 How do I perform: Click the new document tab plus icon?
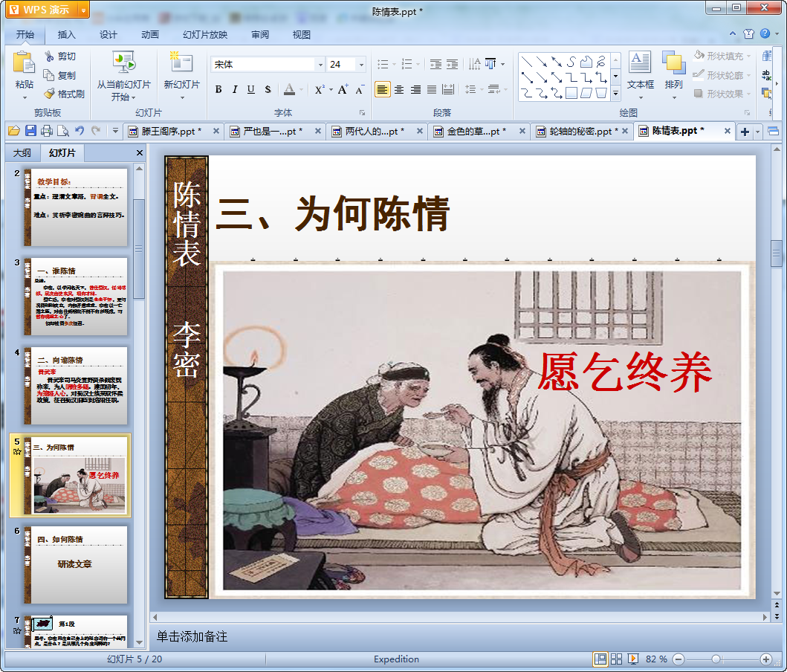coord(745,132)
